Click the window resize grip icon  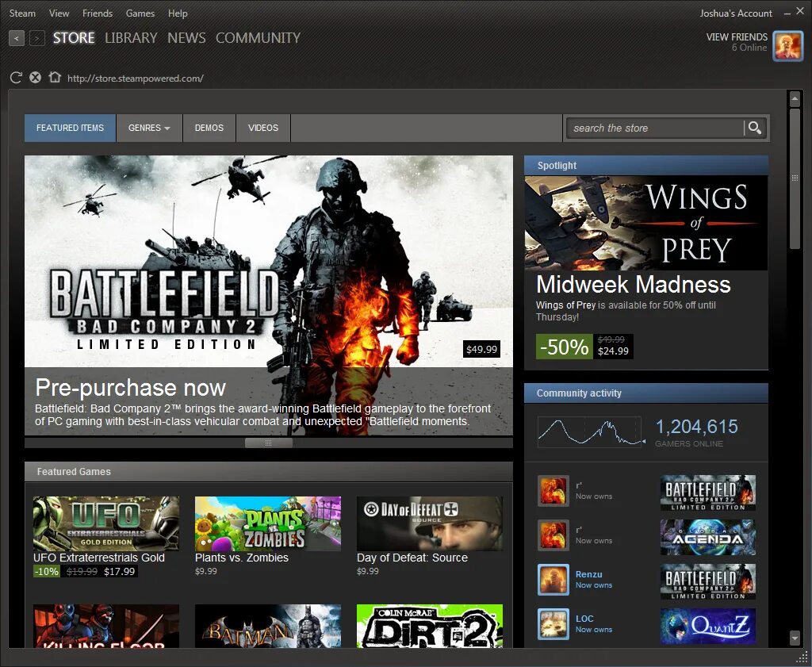click(x=802, y=657)
